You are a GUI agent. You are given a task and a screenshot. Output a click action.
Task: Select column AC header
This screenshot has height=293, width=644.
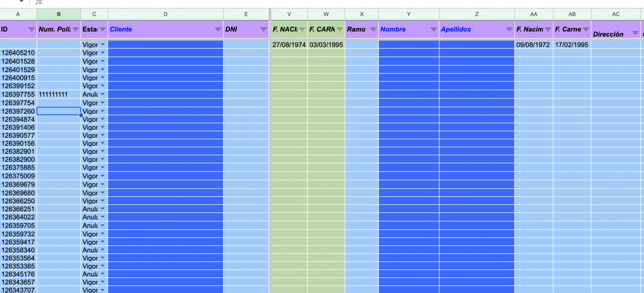[x=616, y=14]
